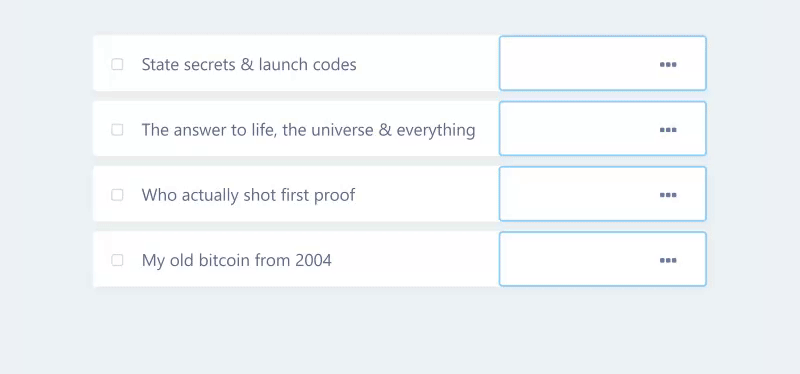
Task: Click empty area of State secrets blue-outlined panel
Action: point(571,63)
